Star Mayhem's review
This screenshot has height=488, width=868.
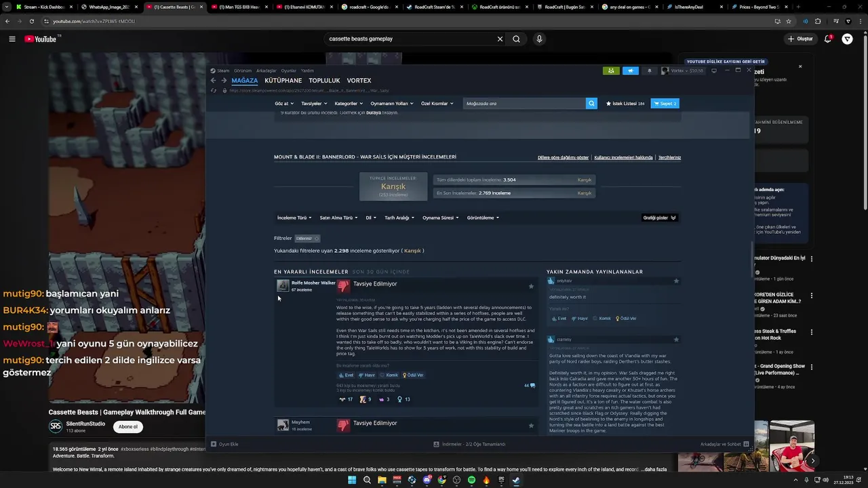pos(531,425)
